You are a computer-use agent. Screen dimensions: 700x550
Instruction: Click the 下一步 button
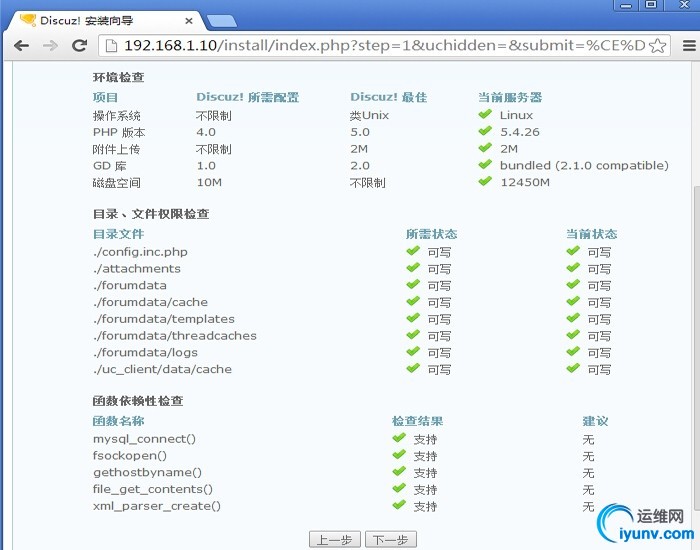click(x=391, y=540)
